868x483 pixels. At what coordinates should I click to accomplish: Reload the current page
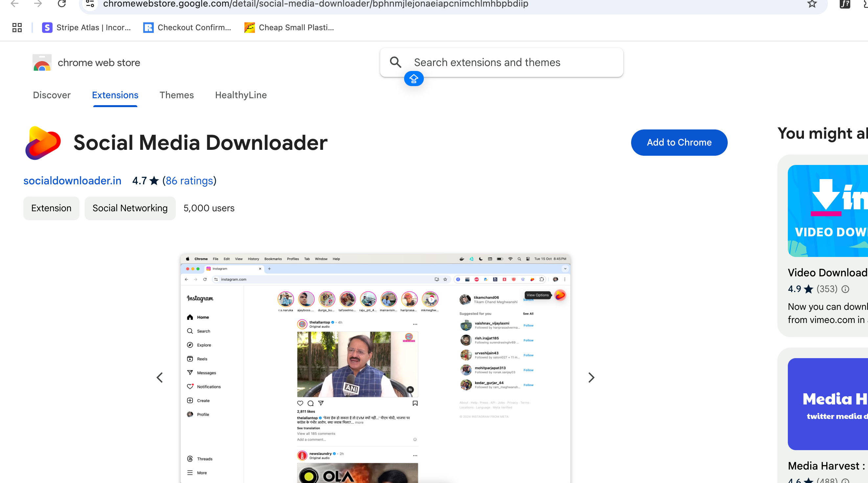pos(62,4)
